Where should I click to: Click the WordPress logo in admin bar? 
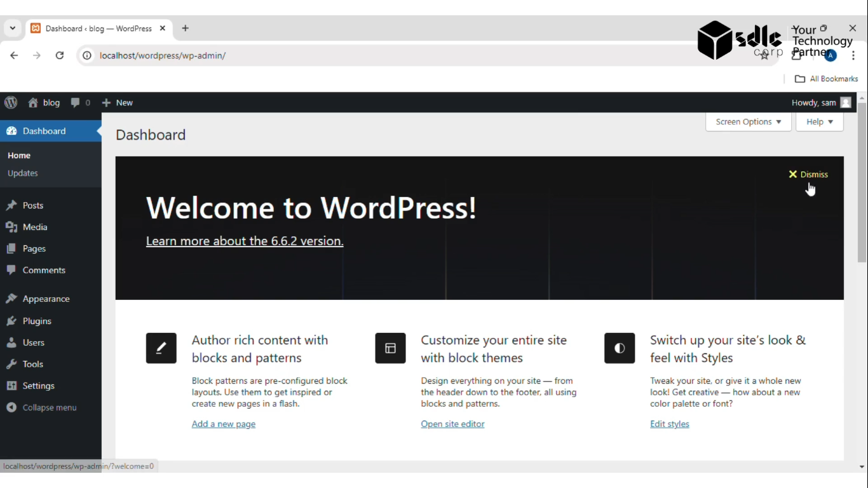11,102
